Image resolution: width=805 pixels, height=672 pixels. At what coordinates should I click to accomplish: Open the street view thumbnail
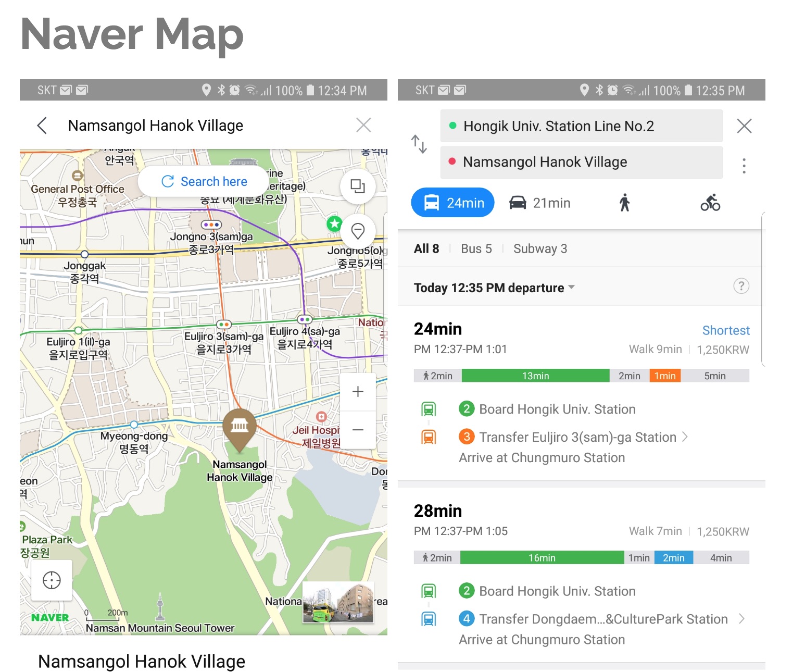point(338,602)
